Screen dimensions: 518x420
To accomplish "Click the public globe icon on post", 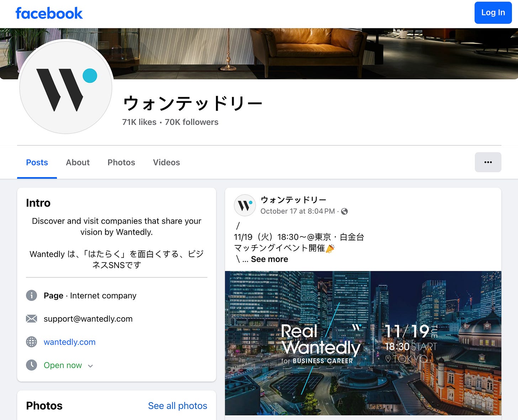I will pyautogui.click(x=344, y=211).
